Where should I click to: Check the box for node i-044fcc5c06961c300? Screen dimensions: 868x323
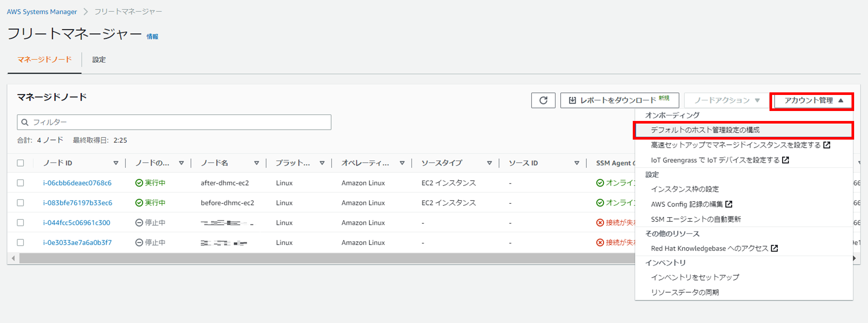pyautogui.click(x=20, y=223)
